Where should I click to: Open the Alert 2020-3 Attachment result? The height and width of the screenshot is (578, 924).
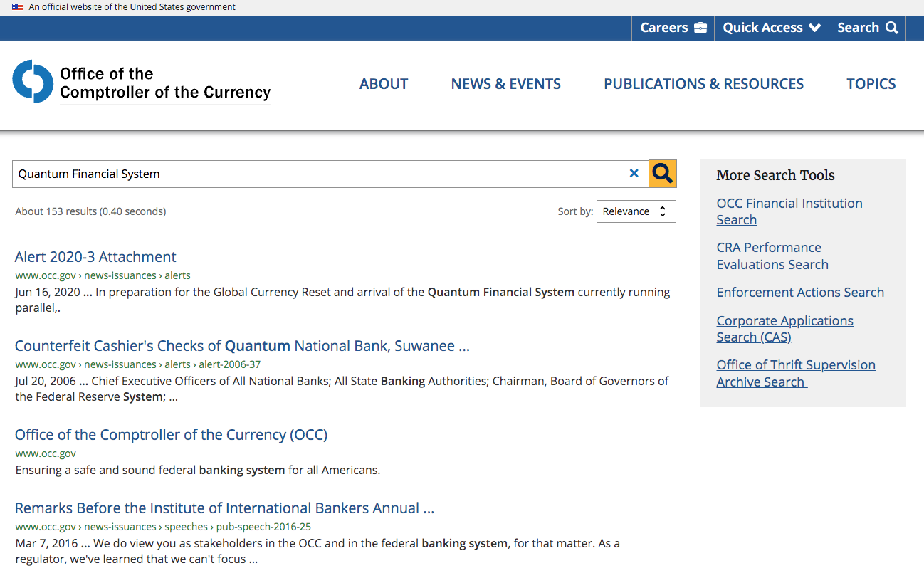click(95, 257)
